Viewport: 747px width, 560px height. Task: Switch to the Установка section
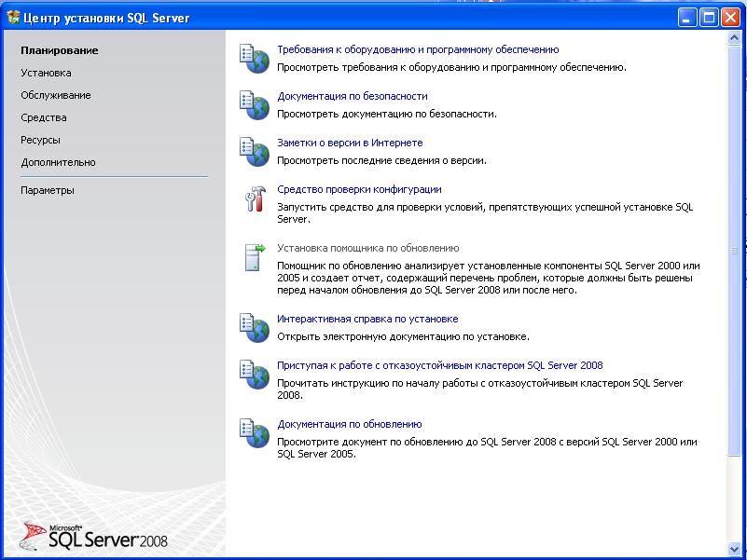pyautogui.click(x=46, y=73)
